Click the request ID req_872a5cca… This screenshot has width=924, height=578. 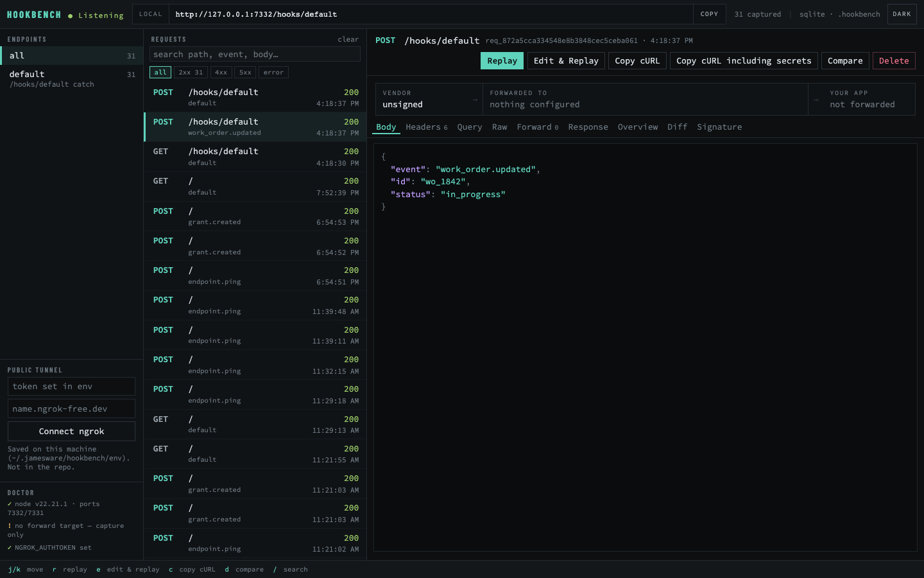[x=561, y=40]
